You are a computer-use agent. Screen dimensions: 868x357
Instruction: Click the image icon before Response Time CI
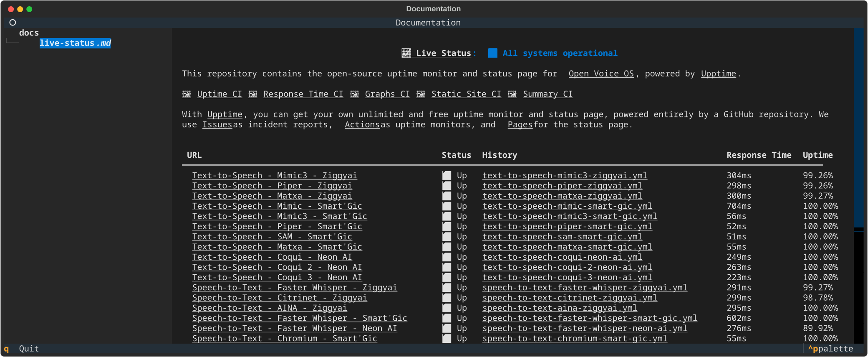pos(253,94)
